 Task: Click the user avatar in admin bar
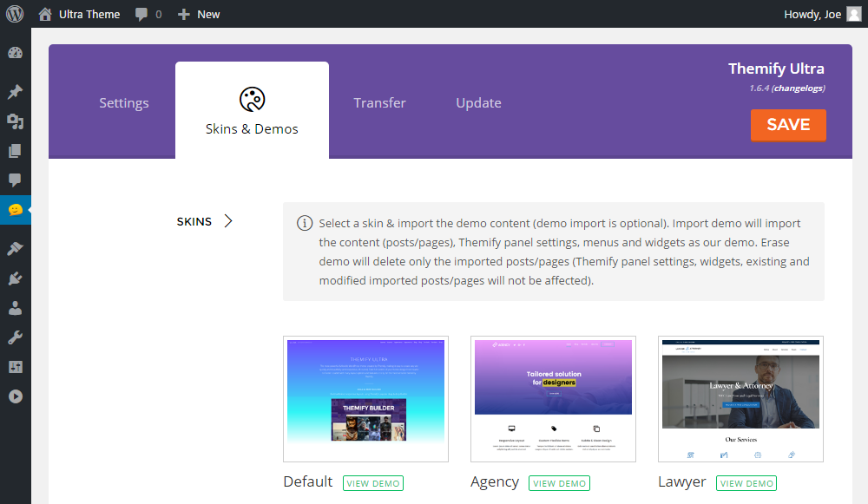point(854,15)
